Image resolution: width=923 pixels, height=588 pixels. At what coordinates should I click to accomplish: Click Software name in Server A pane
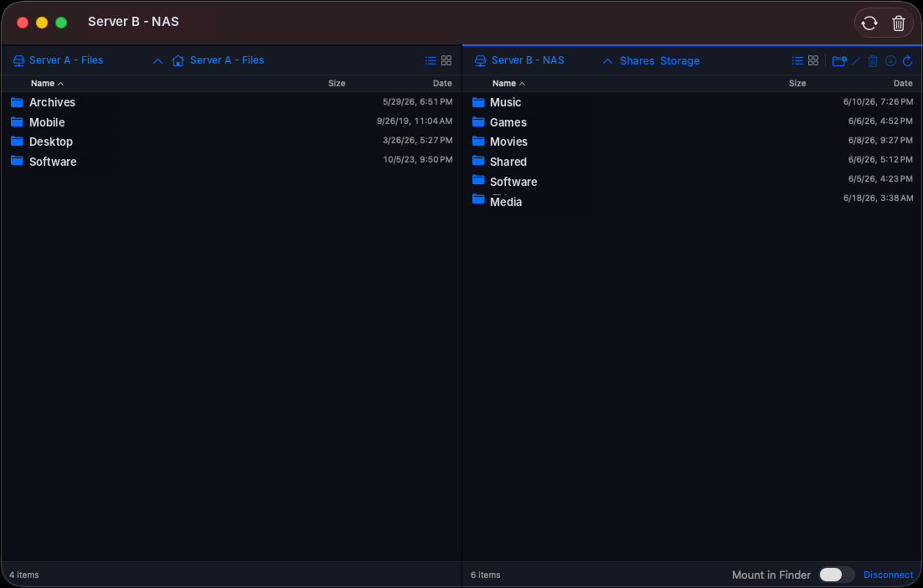pyautogui.click(x=53, y=162)
